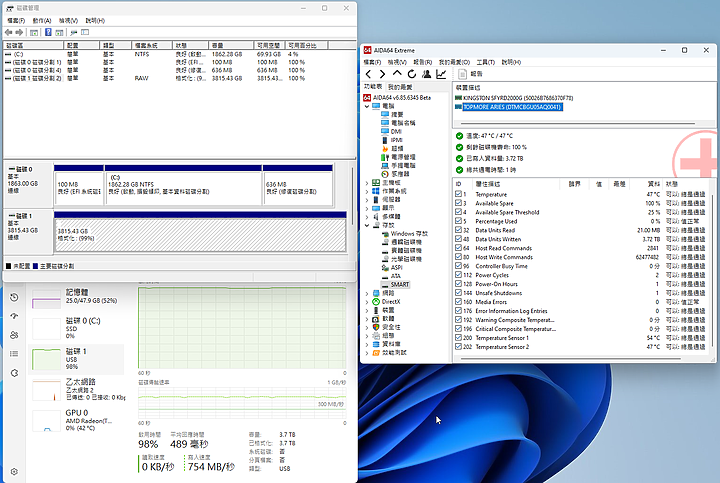
Task: Expand the Motherboard node in AIDA64 tree
Action: pyautogui.click(x=367, y=183)
